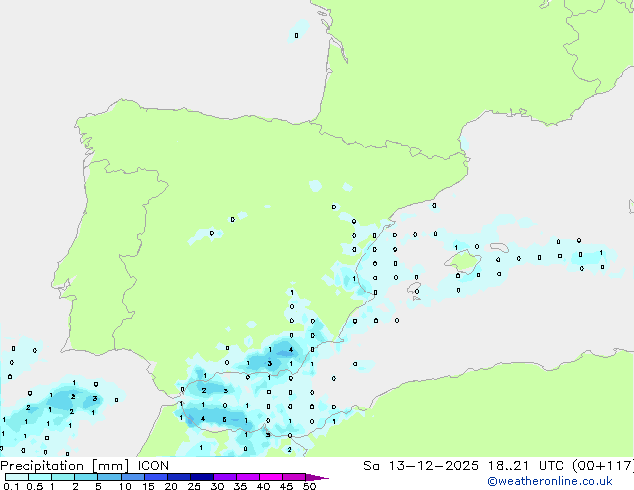This screenshot has height=490, width=634.
Task: Pick the purple 30 mm legend swatch
Action: click(x=224, y=477)
